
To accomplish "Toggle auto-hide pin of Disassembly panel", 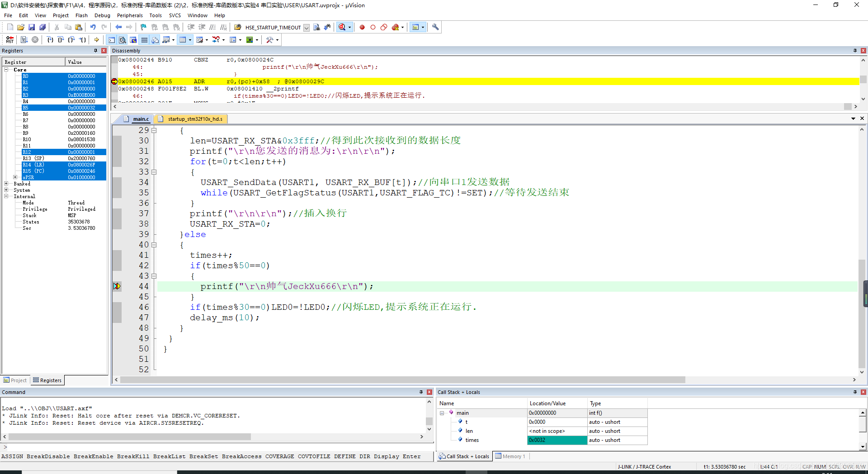I will pos(855,51).
